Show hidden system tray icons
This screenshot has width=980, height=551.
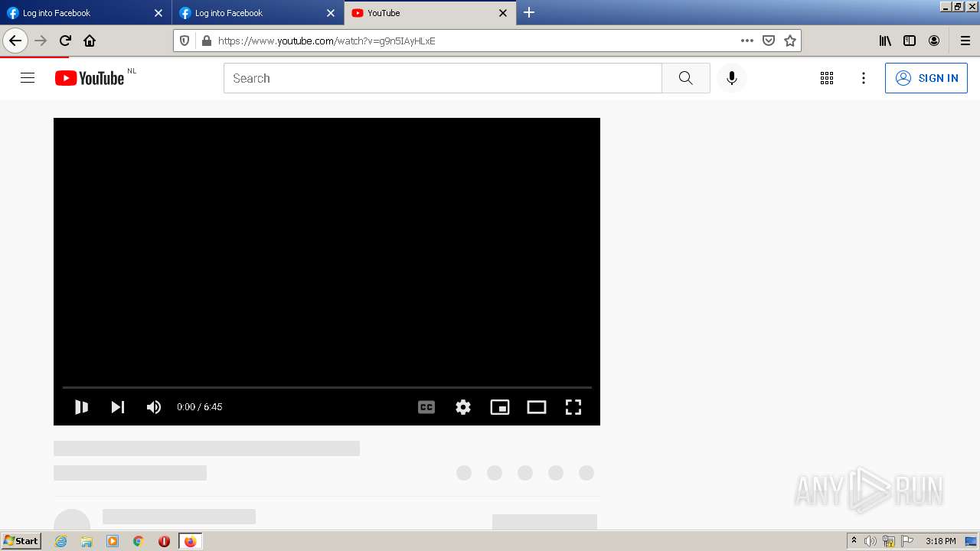854,541
